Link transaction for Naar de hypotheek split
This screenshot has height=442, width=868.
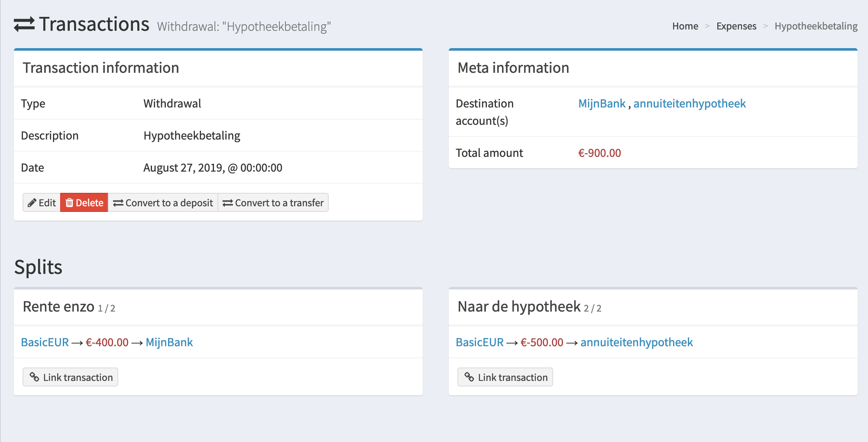(505, 377)
